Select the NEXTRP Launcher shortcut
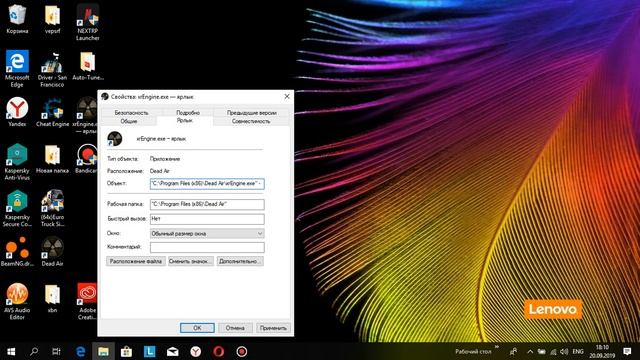The height and width of the screenshot is (360, 640). pyautogui.click(x=87, y=22)
